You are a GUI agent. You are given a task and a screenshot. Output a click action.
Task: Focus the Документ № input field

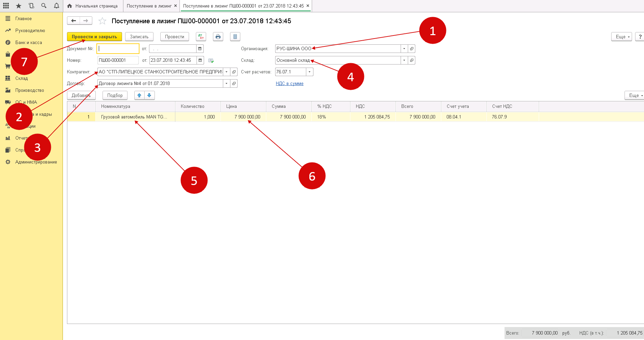pyautogui.click(x=118, y=49)
